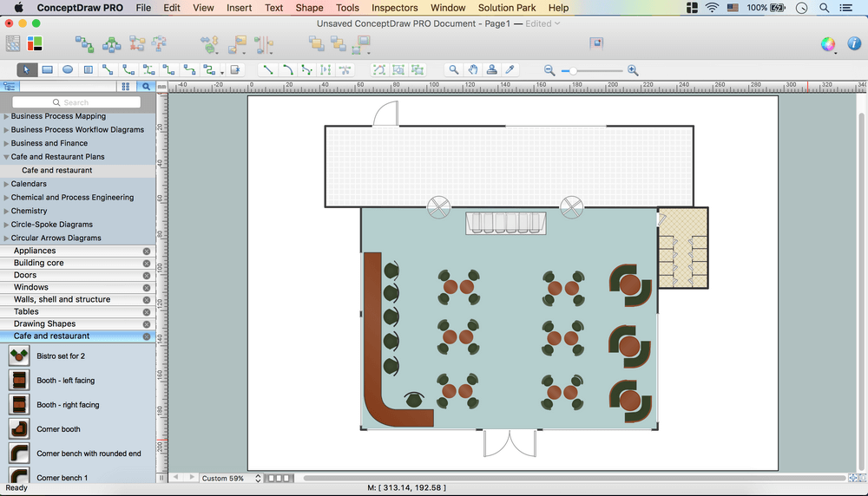The height and width of the screenshot is (496, 868).
Task: Click the zoom in magnifier icon
Action: tap(633, 69)
